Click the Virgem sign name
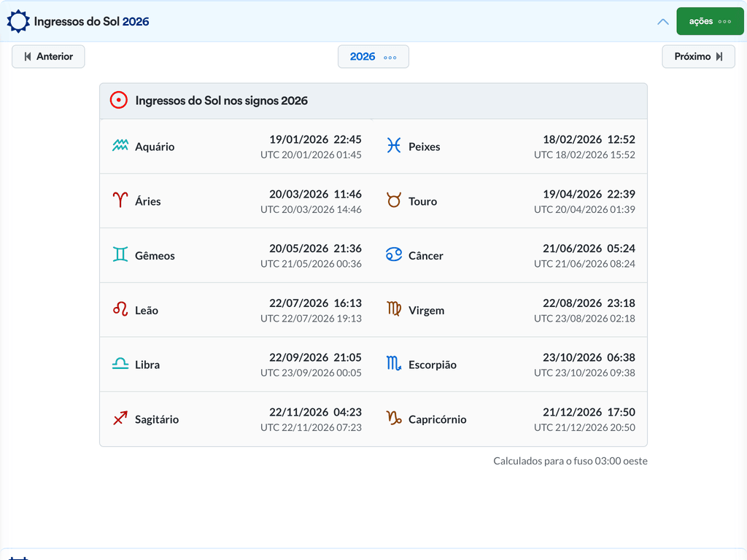747x560 pixels. (x=426, y=311)
